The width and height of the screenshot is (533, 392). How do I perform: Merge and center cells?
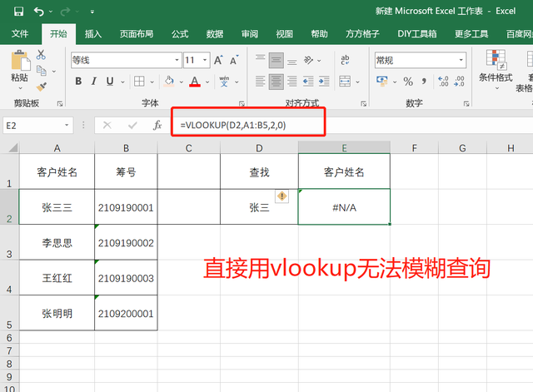pyautogui.click(x=345, y=82)
